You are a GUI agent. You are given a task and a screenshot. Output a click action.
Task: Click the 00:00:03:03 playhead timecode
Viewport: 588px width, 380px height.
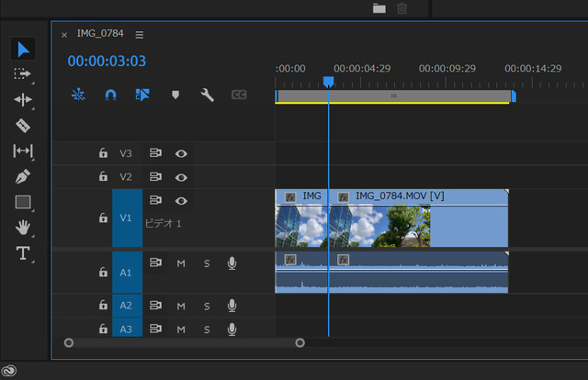point(107,61)
